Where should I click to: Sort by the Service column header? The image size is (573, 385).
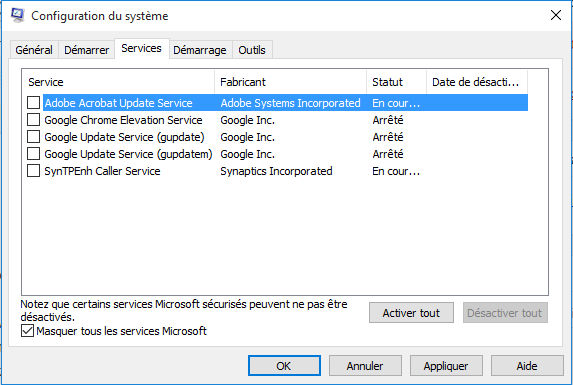(x=118, y=82)
